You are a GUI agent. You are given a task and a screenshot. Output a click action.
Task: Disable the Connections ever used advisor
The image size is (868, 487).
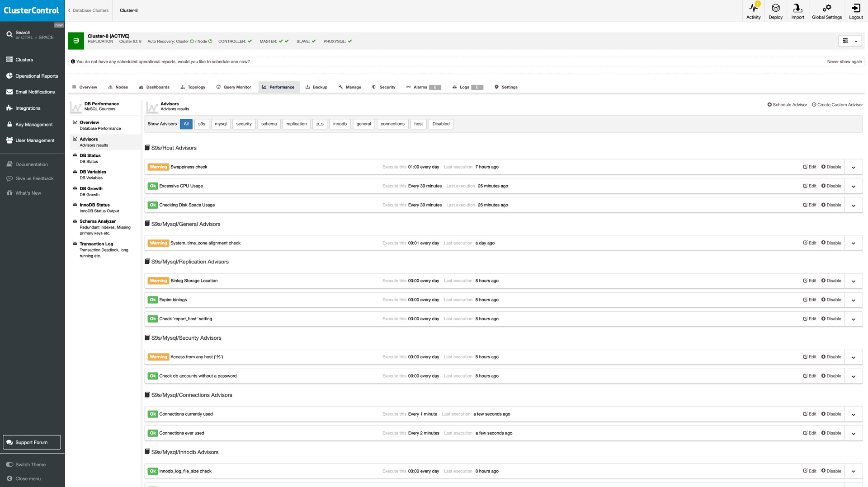(831, 433)
